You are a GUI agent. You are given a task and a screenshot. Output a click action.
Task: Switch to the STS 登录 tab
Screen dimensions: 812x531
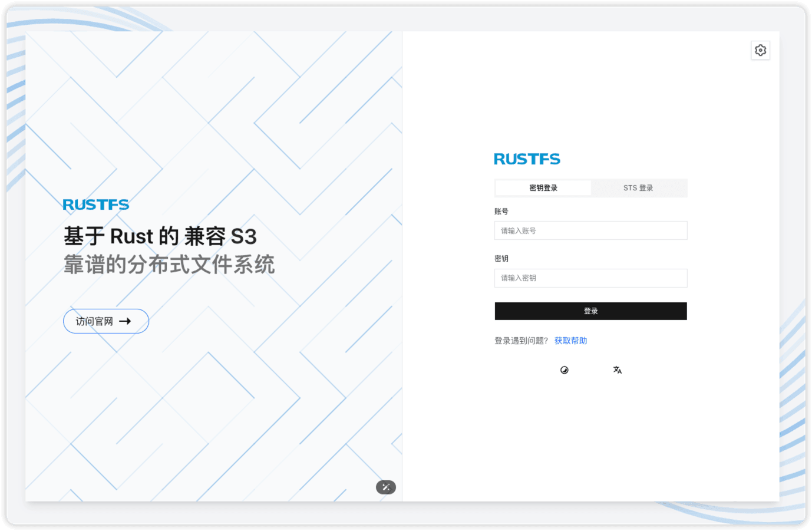point(639,187)
